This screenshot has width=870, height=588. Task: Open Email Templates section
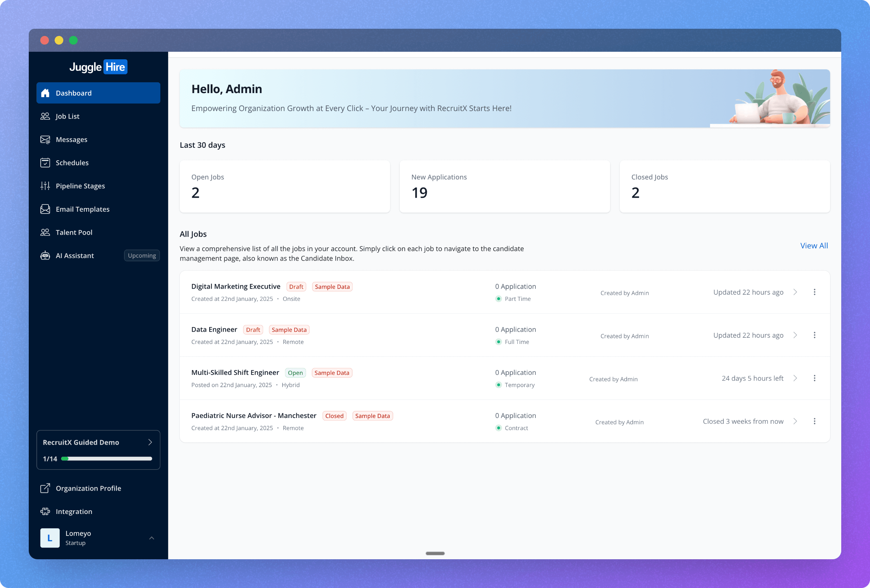point(82,209)
